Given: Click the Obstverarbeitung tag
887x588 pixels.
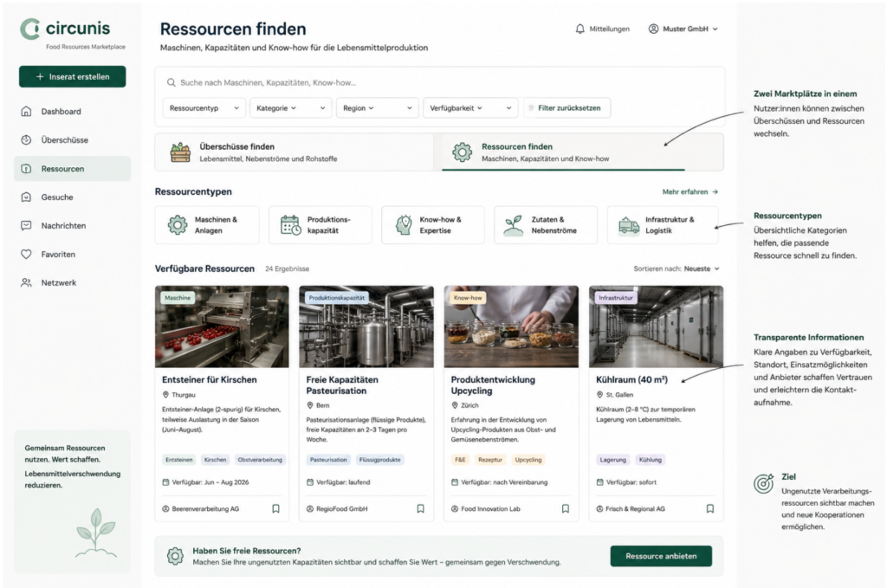Looking at the screenshot, I should [260, 460].
